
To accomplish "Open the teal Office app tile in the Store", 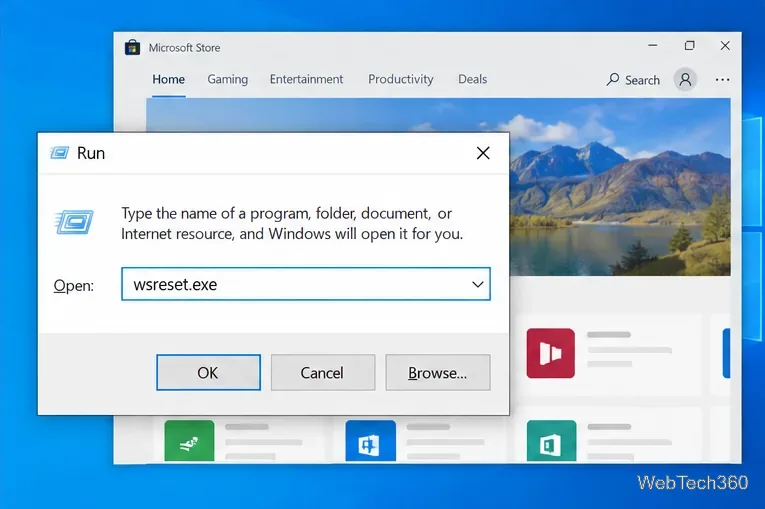I will coord(551,441).
